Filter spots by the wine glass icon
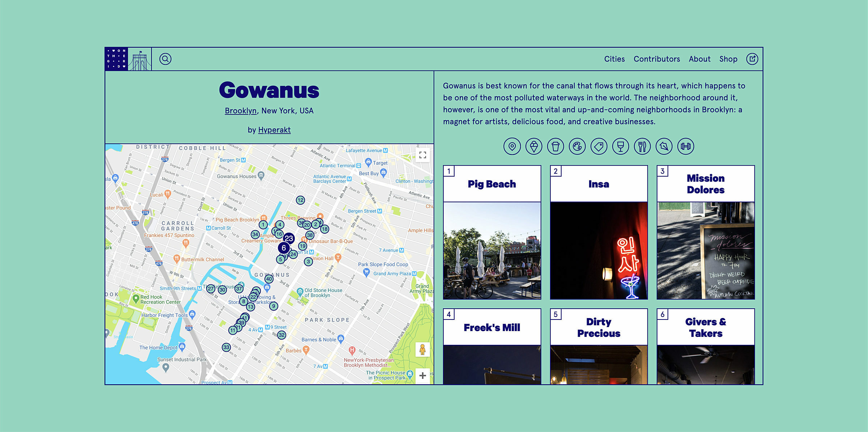 point(621,146)
